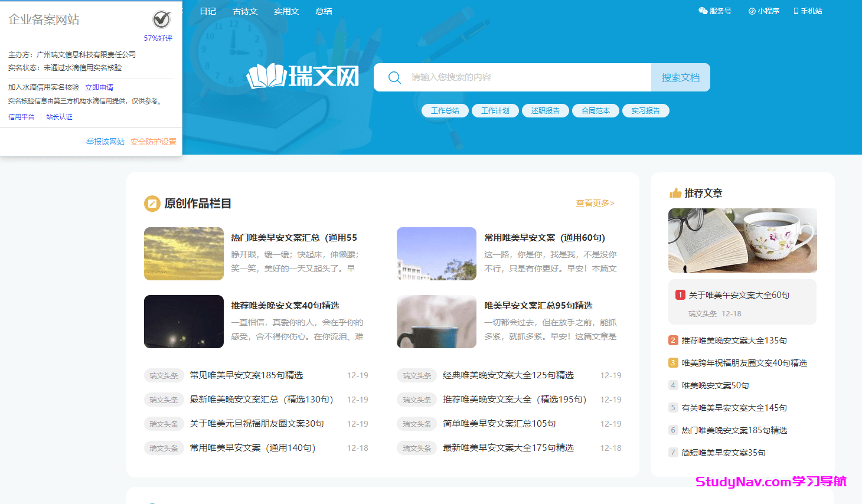
Task: Open the 实用文 navigation item
Action: click(x=286, y=11)
